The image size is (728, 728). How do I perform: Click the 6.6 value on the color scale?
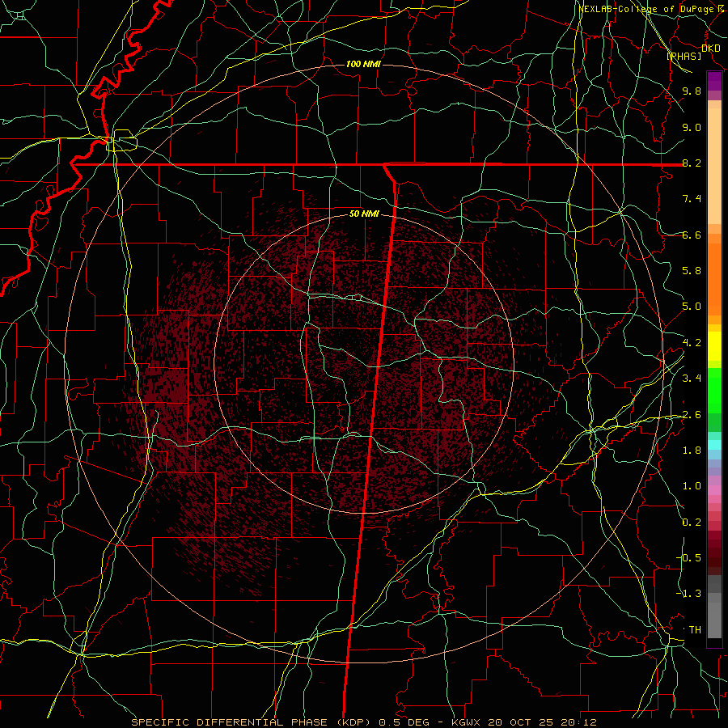pos(692,235)
